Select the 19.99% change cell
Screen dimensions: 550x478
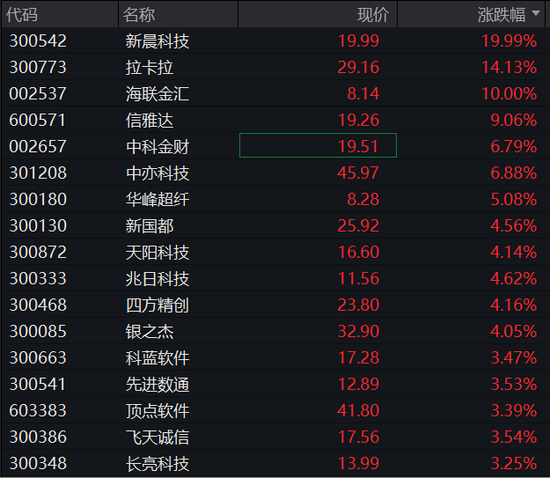[509, 41]
